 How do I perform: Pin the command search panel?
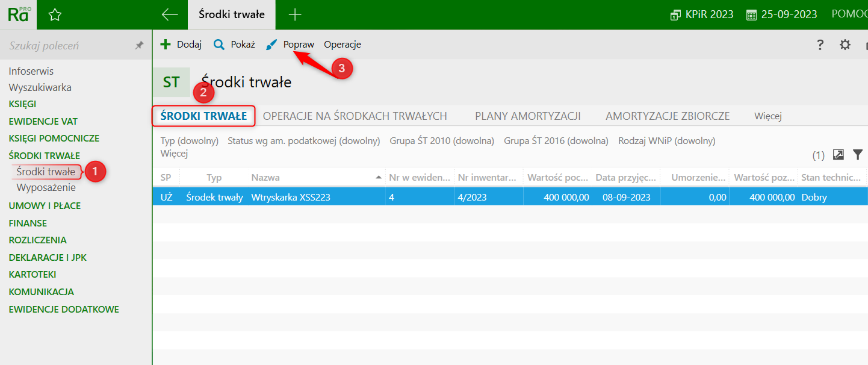click(139, 45)
